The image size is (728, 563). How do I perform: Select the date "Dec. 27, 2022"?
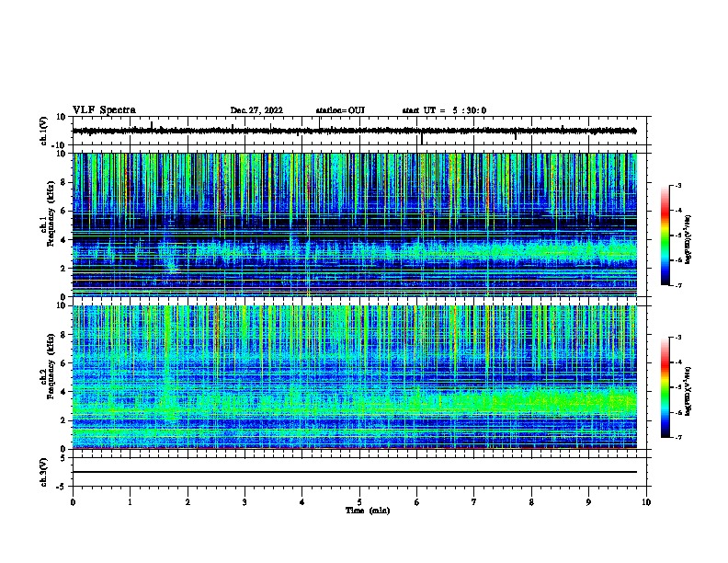point(256,110)
